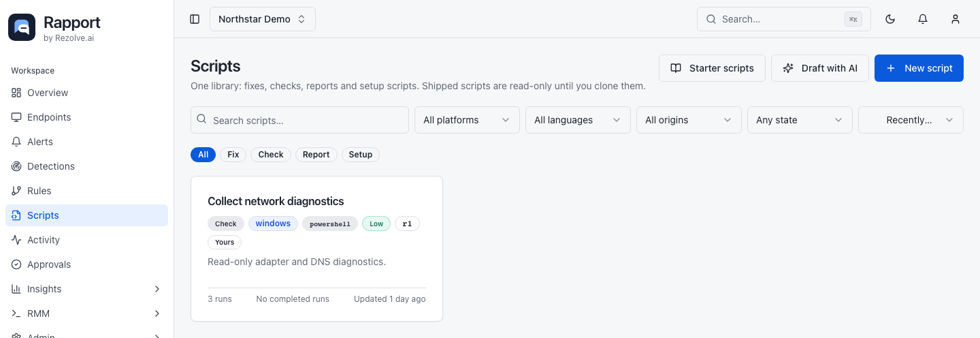This screenshot has width=980, height=338.
Task: Click the windows tag on script card
Action: coord(273,224)
